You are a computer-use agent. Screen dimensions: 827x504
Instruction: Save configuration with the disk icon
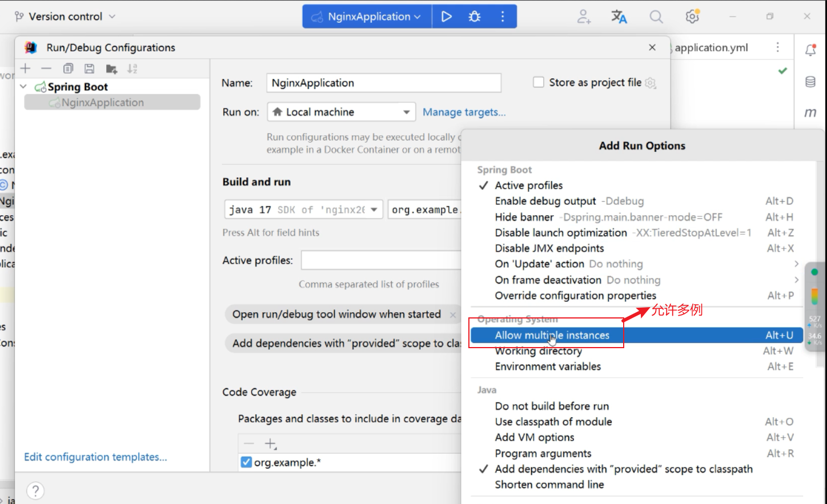point(89,68)
